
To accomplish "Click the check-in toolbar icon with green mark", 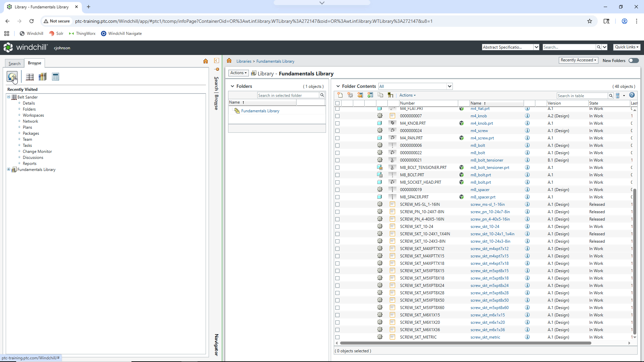I will pos(370,95).
